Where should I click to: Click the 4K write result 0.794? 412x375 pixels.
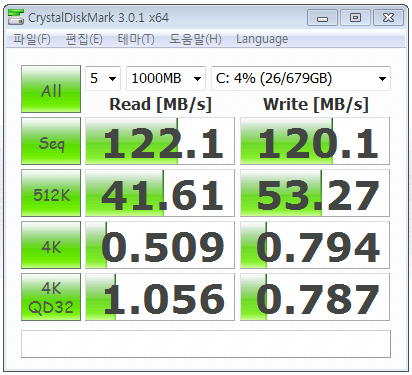coord(315,245)
